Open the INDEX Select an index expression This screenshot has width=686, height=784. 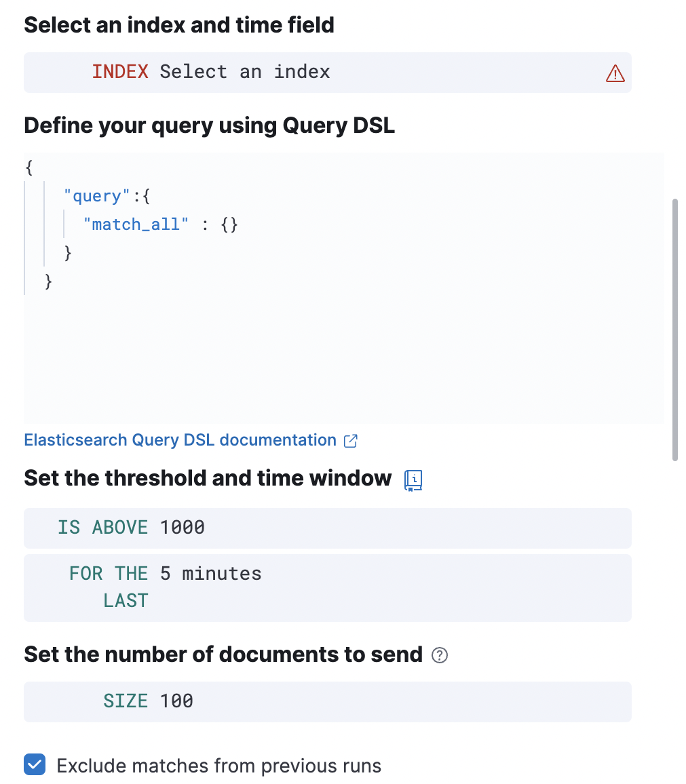click(x=211, y=72)
